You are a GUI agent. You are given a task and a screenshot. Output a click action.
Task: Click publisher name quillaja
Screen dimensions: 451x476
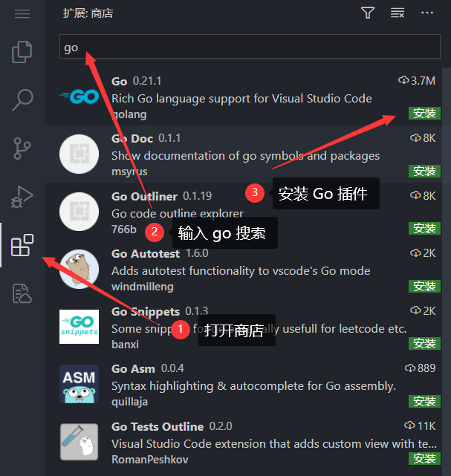130,402
